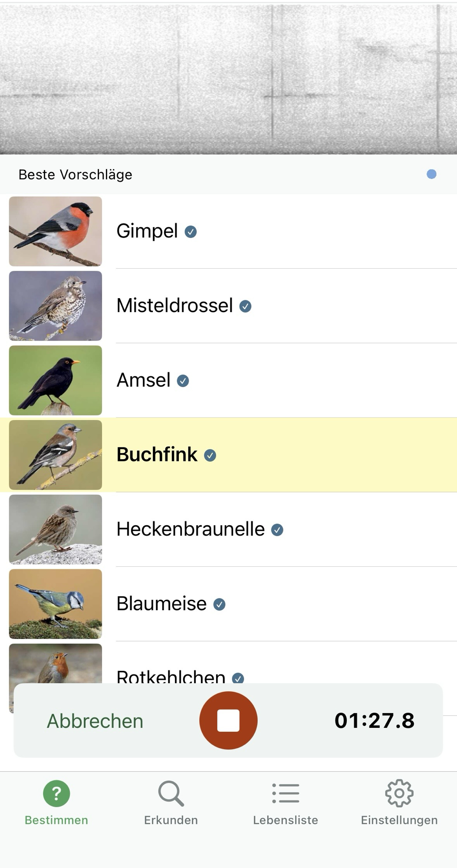Viewport: 457px width, 868px height.
Task: Click the checkmark badge beside Misteldrossel
Action: [246, 306]
